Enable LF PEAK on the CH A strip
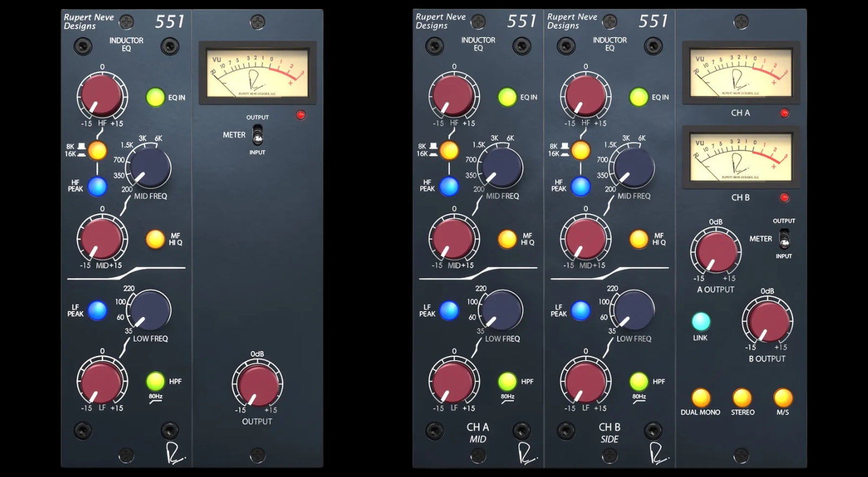 (x=449, y=311)
